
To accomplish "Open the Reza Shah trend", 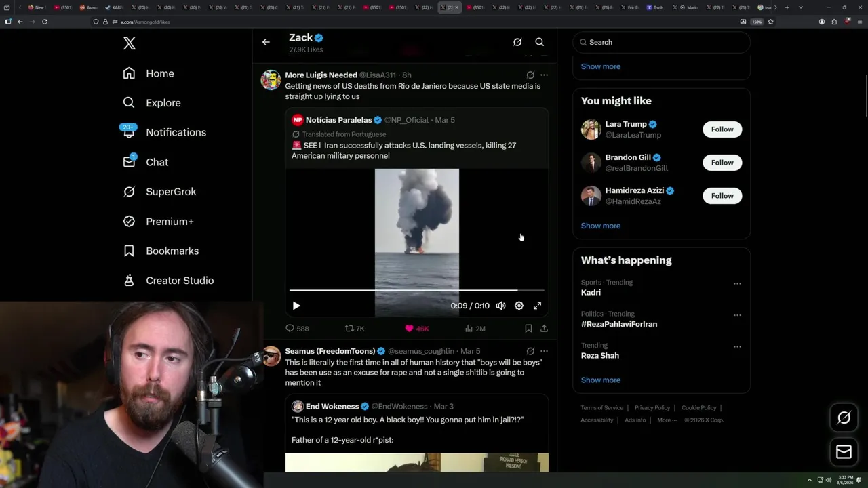I will (x=600, y=356).
